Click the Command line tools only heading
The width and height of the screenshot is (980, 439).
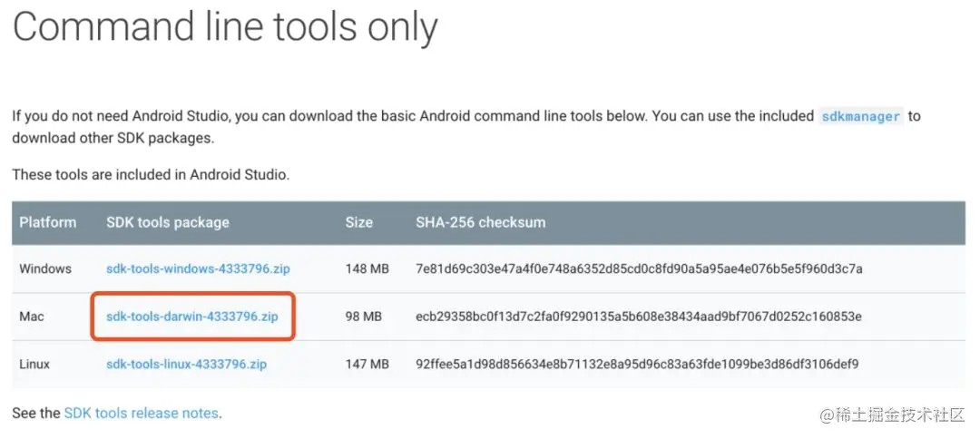click(x=225, y=27)
